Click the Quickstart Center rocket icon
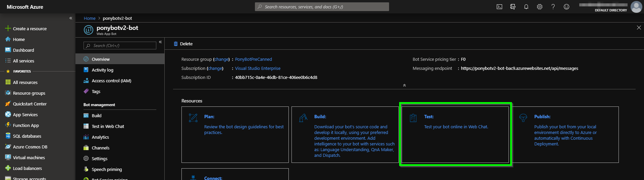 8,104
